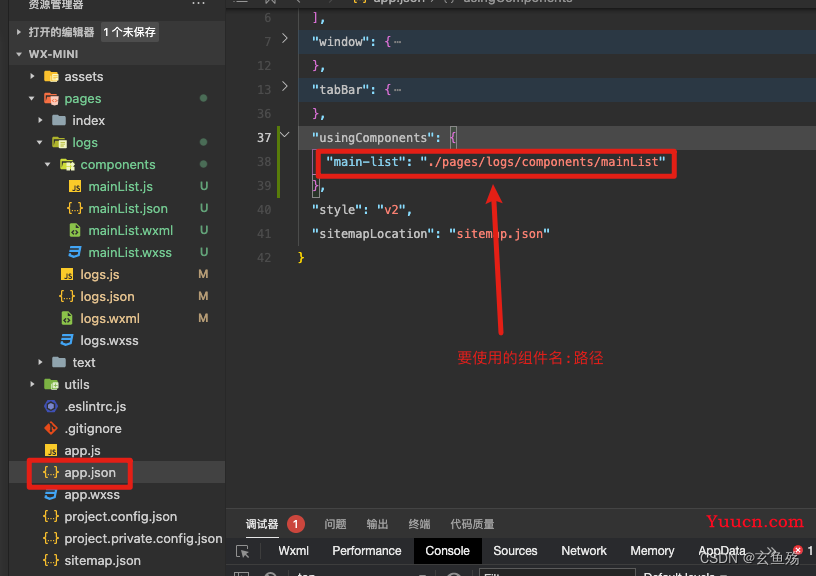The width and height of the screenshot is (816, 576).
Task: Expand the index folder
Action: point(40,120)
